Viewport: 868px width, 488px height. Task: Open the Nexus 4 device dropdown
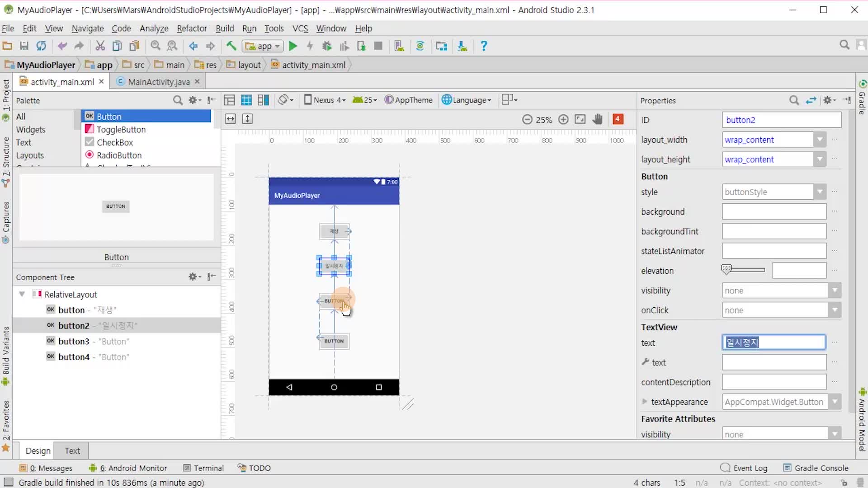point(325,100)
